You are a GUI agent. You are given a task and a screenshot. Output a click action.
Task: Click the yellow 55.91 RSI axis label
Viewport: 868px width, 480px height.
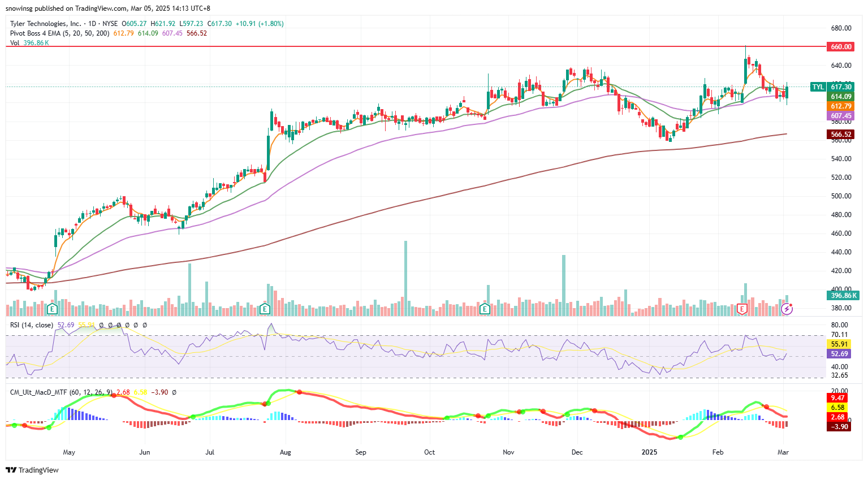pos(839,344)
